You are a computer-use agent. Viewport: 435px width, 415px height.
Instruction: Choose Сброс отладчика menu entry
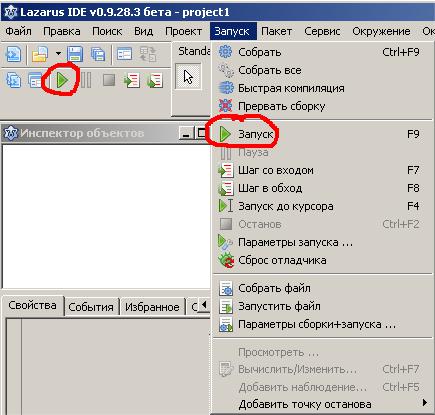pos(323,260)
